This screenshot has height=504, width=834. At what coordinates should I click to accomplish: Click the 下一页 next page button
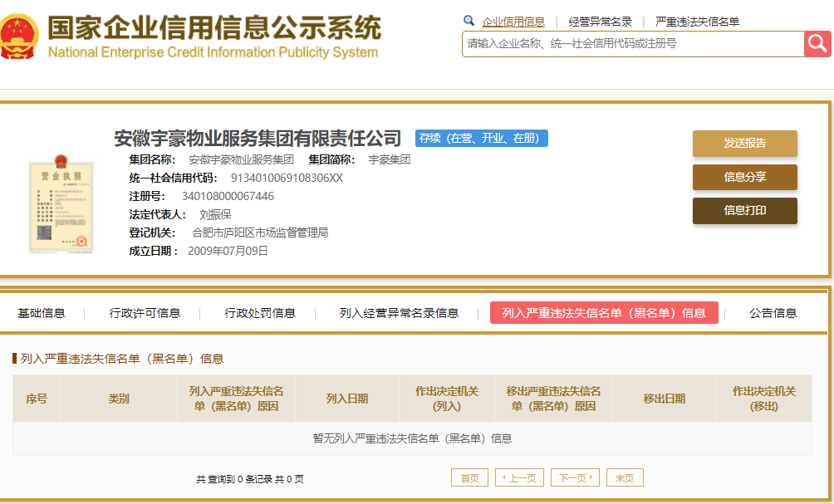pyautogui.click(x=576, y=478)
